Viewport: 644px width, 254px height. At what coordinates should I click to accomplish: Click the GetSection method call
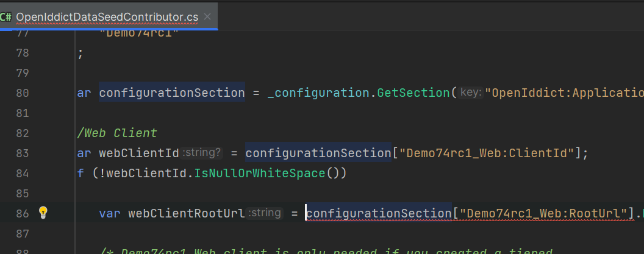413,93
